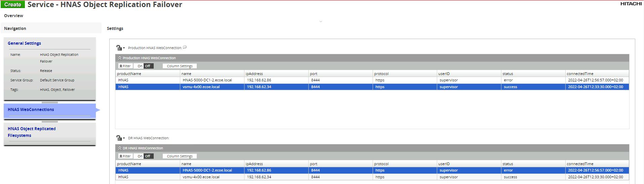This screenshot has width=644, height=184.
Task: Select HNAS-5000-DC1-2.ecoe.local row in Production table
Action: [x=372, y=80]
